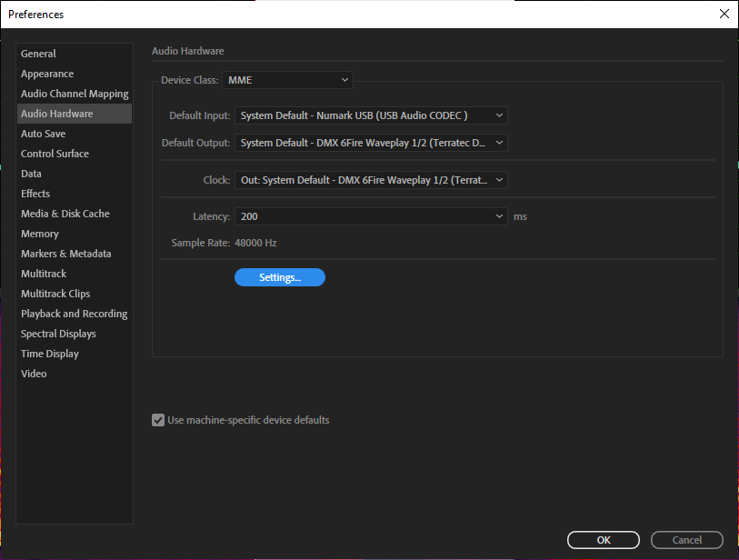739x560 pixels.
Task: Open the Default Input device dropdown
Action: [x=370, y=115]
